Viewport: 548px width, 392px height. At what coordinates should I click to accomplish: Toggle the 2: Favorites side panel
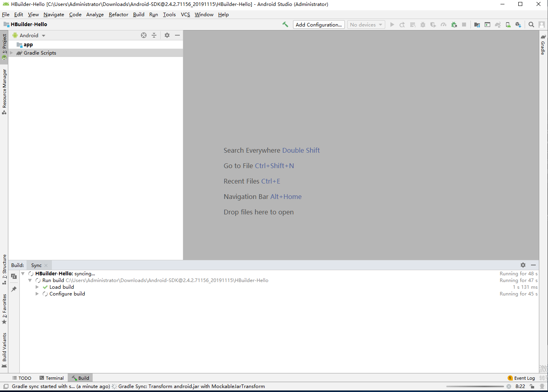tap(4, 309)
